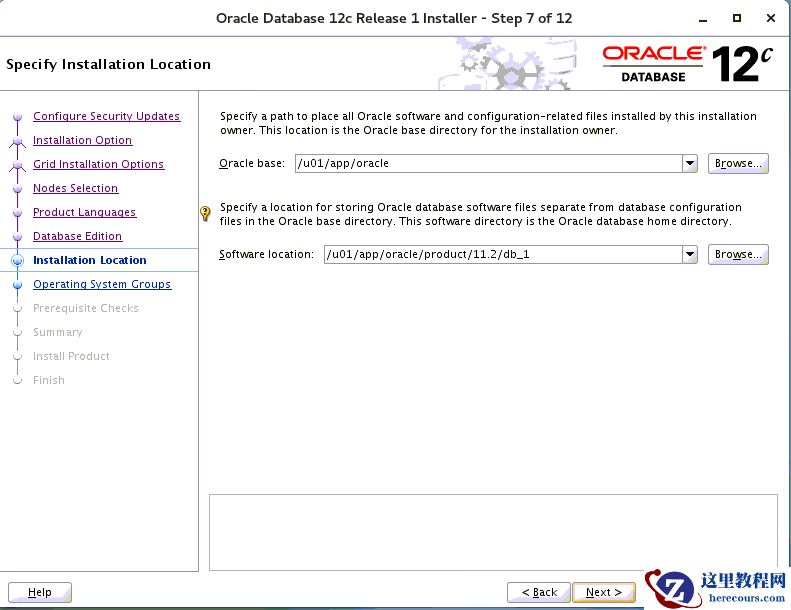The width and height of the screenshot is (791, 610).
Task: Go to Installation Option step
Action: tap(83, 140)
